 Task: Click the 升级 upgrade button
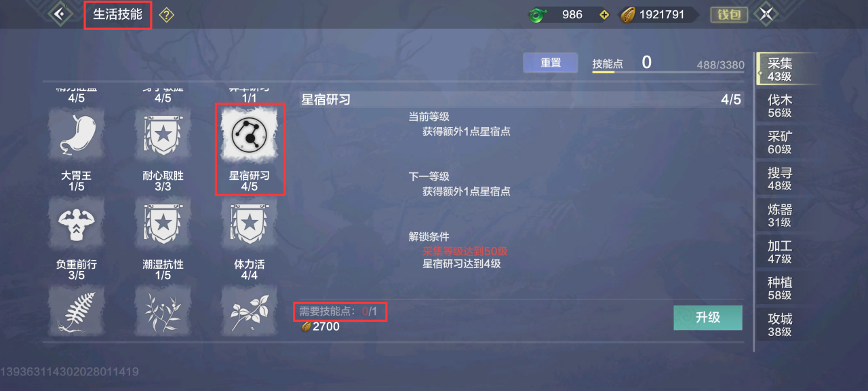pos(708,318)
